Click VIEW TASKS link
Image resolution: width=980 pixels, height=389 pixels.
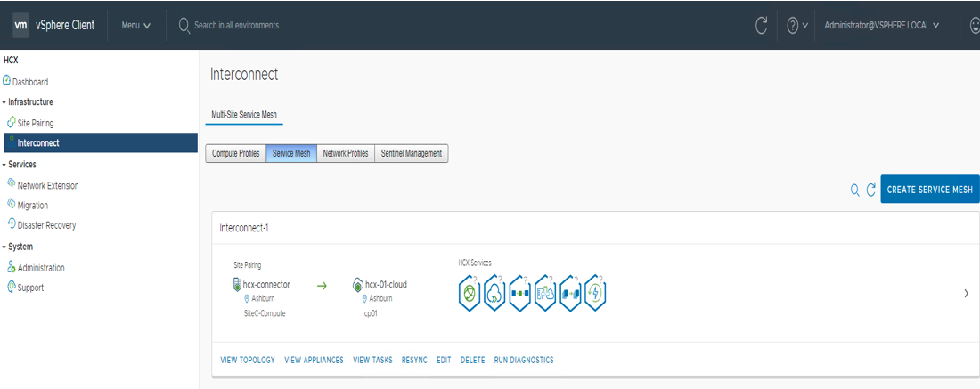372,360
